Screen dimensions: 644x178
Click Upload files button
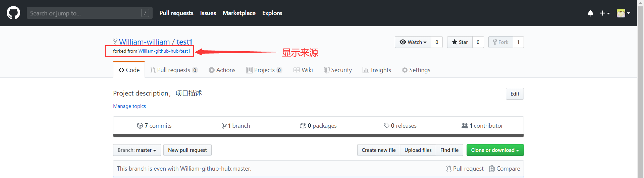(x=418, y=150)
